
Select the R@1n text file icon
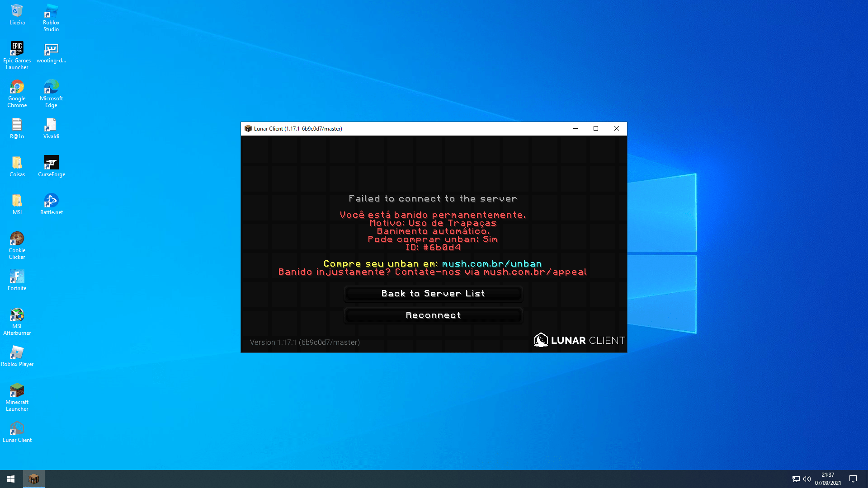[17, 129]
